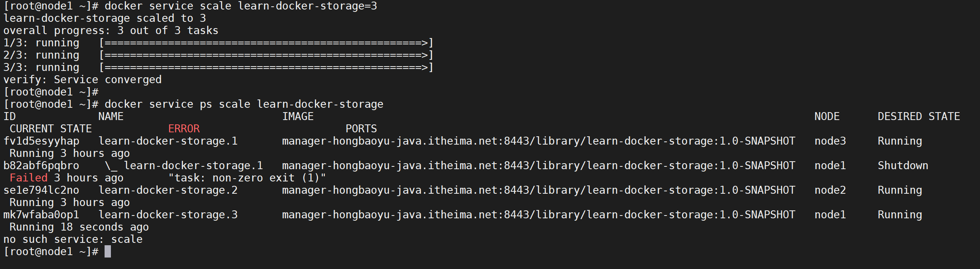Image resolution: width=980 pixels, height=269 pixels.
Task: Click the red ERROR column header
Action: [x=184, y=129]
